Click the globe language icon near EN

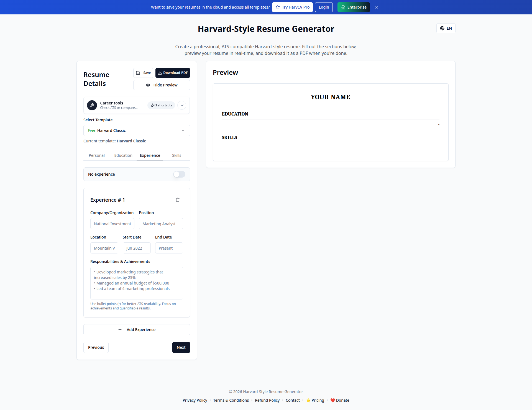pos(442,28)
